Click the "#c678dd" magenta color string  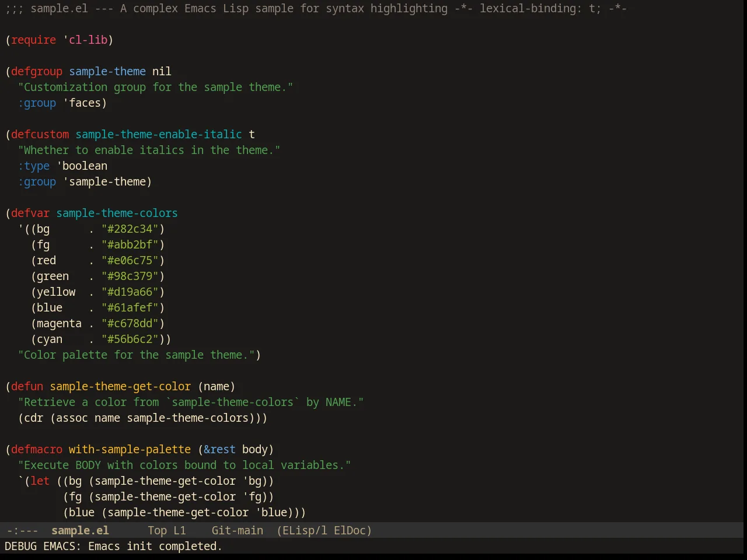[x=130, y=323]
